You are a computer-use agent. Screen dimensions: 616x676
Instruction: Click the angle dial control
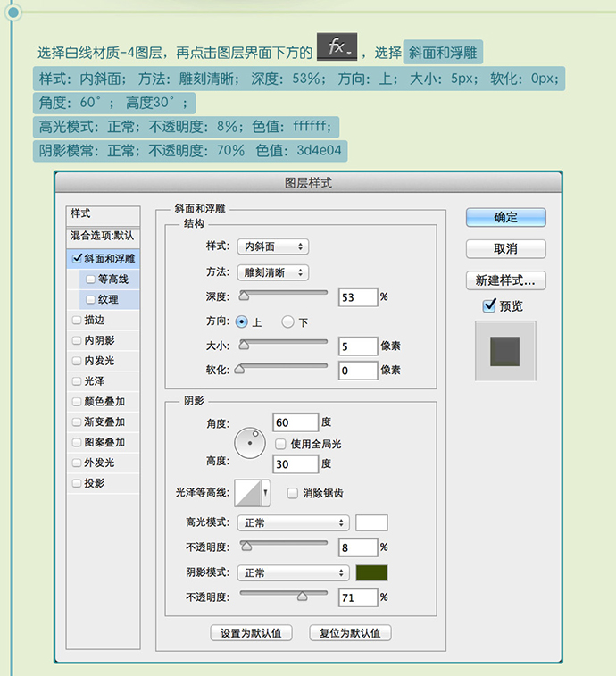[x=250, y=443]
